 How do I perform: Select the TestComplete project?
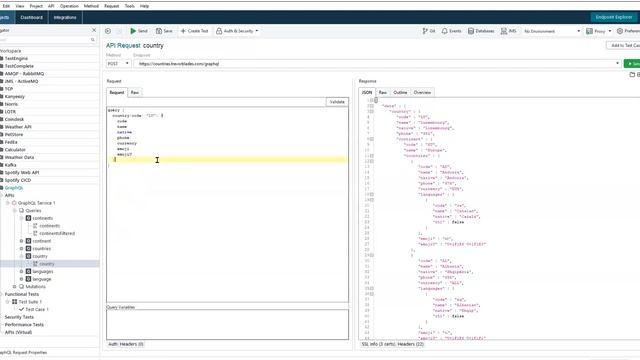click(19, 66)
